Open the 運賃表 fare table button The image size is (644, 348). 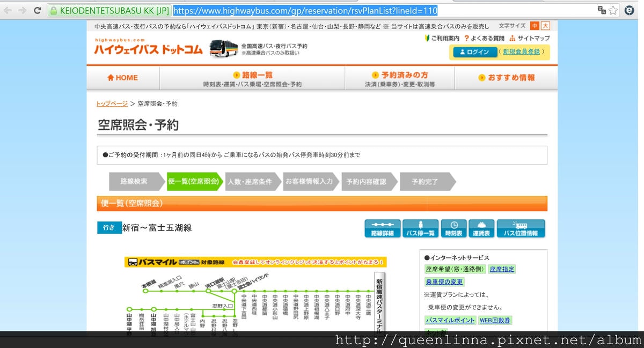481,228
